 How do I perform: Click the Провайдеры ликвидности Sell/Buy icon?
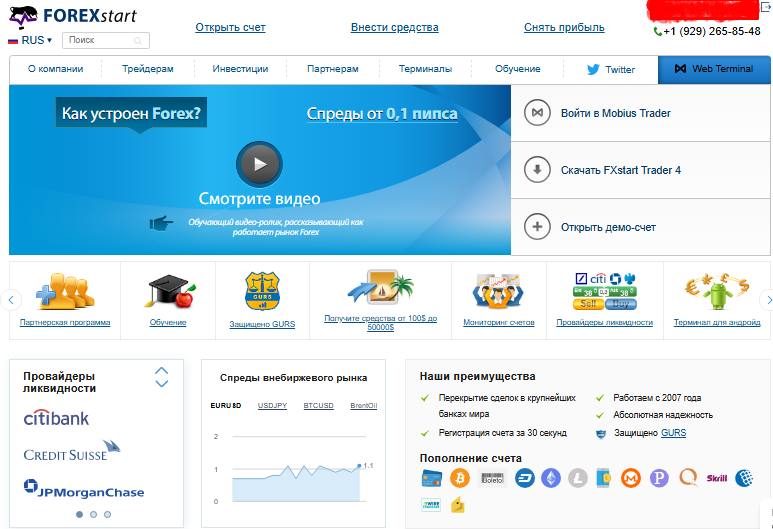pos(605,291)
